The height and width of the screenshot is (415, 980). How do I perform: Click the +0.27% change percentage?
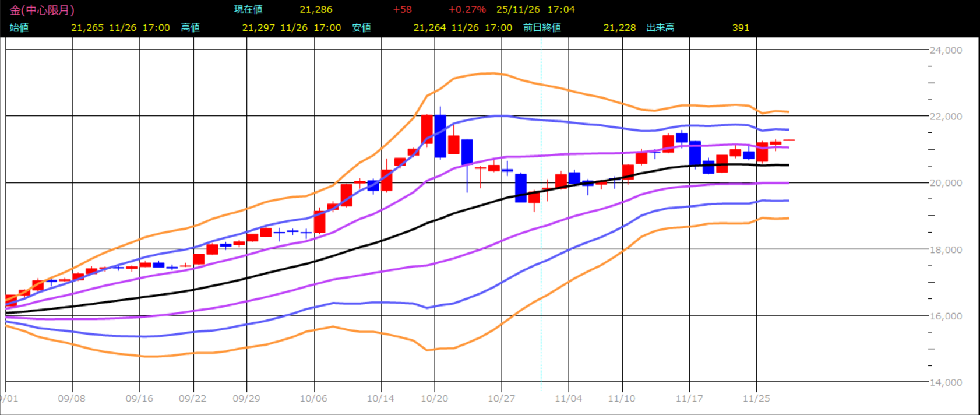tap(467, 10)
